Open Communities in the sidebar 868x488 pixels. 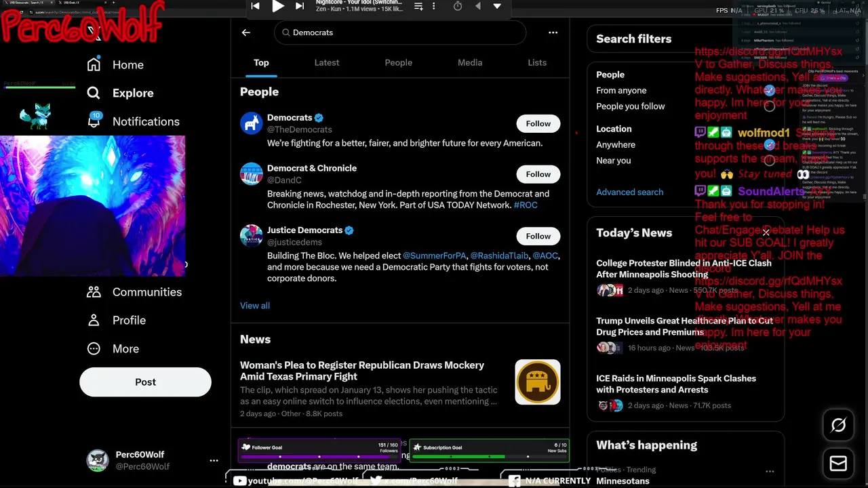134,291
